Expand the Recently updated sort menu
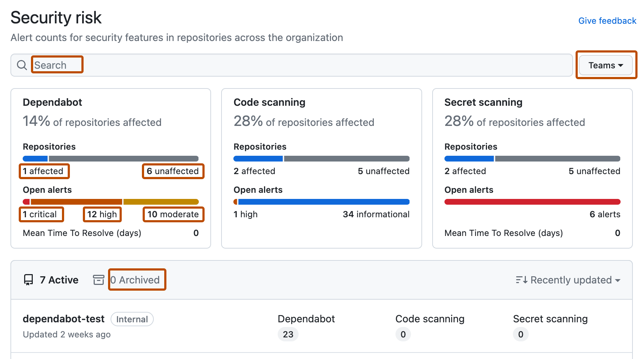The width and height of the screenshot is (644, 359). [568, 280]
